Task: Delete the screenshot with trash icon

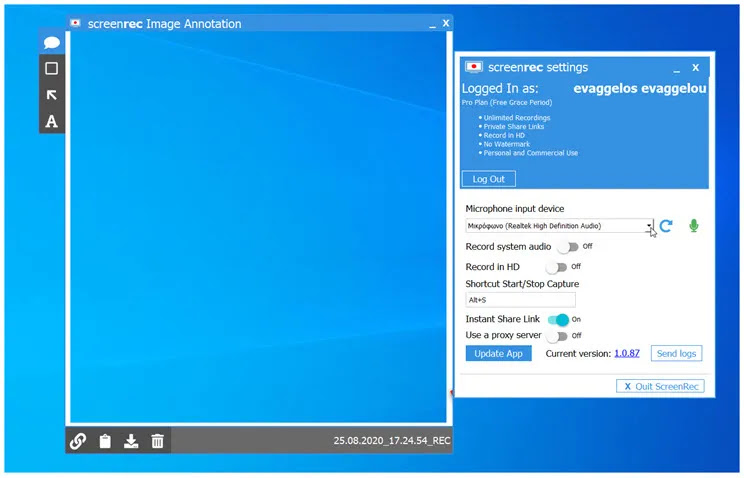Action: pos(158,441)
